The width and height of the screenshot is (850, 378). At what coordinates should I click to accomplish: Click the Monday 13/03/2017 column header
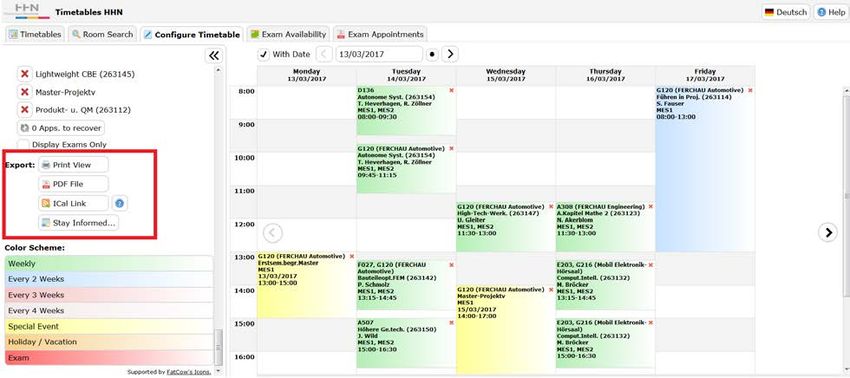(306, 75)
